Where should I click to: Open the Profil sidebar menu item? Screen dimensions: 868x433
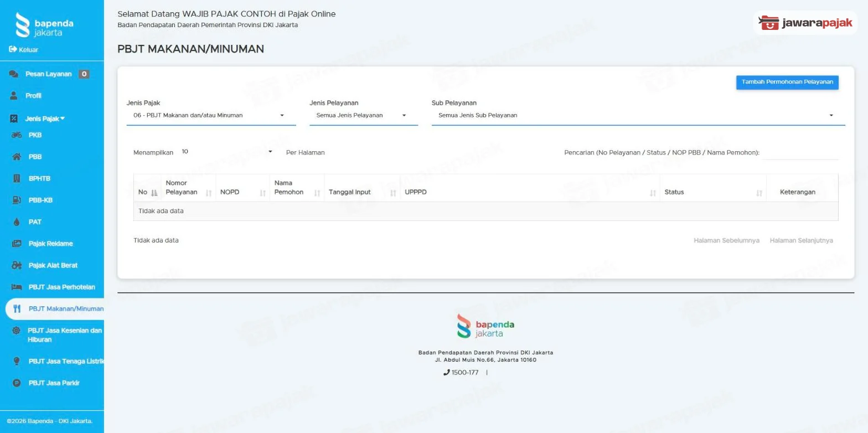(33, 96)
